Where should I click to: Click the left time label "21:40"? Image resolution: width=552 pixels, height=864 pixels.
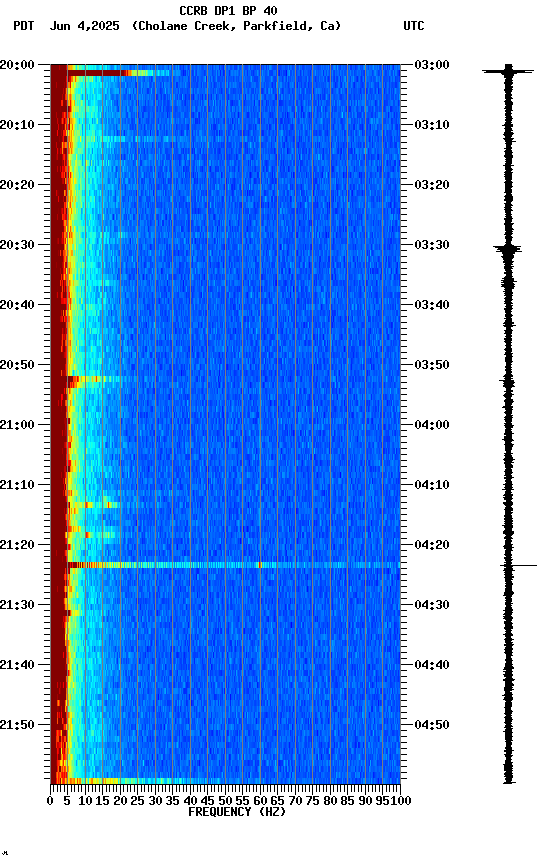(x=17, y=666)
